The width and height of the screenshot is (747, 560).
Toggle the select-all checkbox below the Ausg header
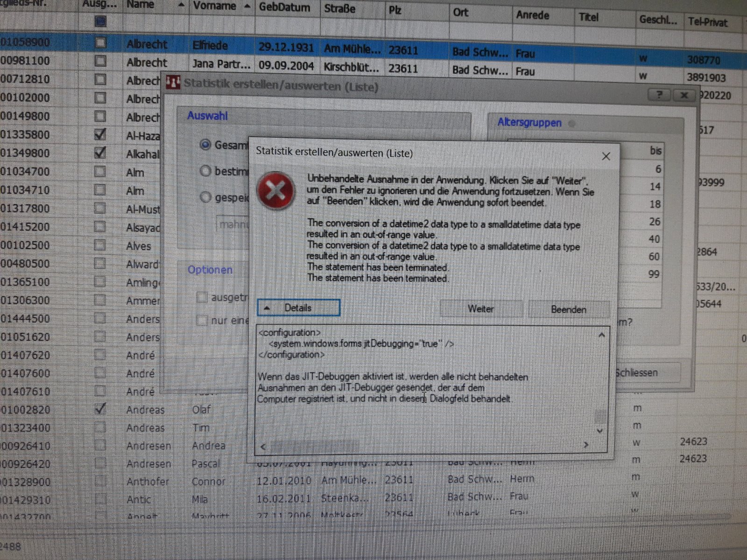tap(100, 21)
